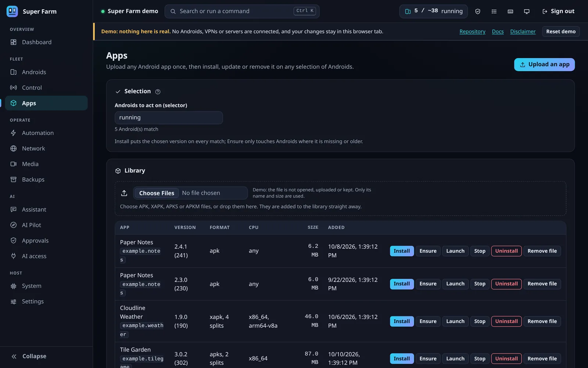Click Reset demo button
The width and height of the screenshot is (588, 368).
coord(561,32)
